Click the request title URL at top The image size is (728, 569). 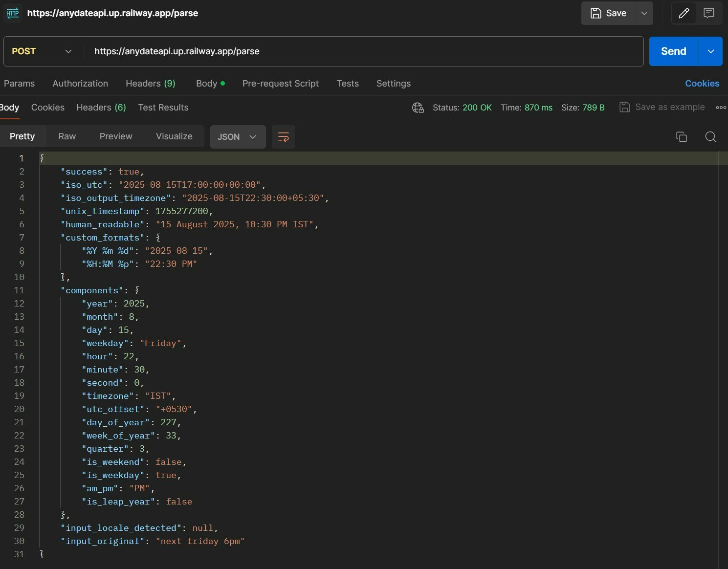112,13
